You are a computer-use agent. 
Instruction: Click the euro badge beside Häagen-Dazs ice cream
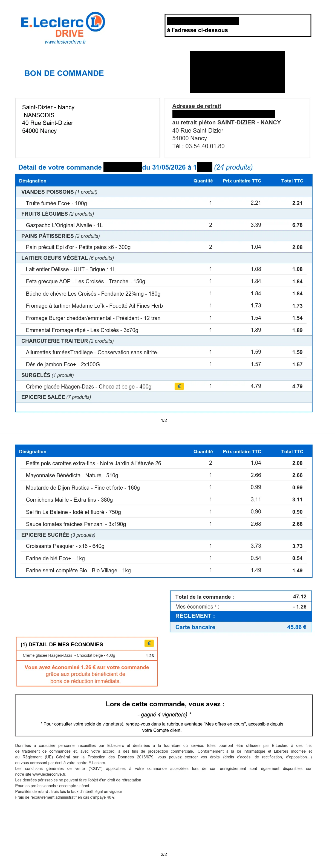pos(179,386)
